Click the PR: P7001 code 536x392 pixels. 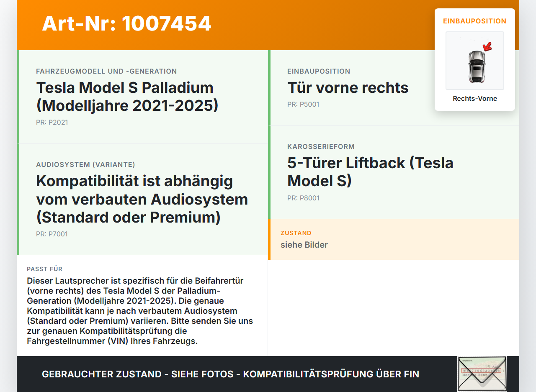tap(52, 234)
